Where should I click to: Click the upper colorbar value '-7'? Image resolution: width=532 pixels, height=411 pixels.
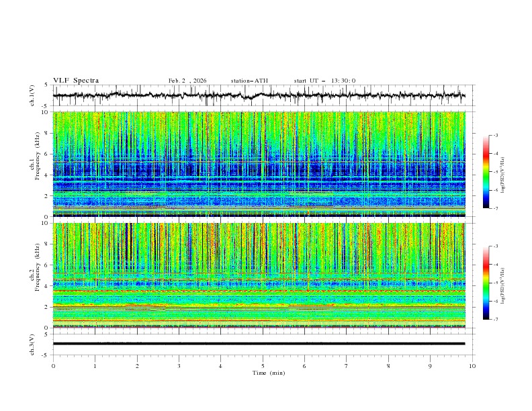(x=496, y=209)
